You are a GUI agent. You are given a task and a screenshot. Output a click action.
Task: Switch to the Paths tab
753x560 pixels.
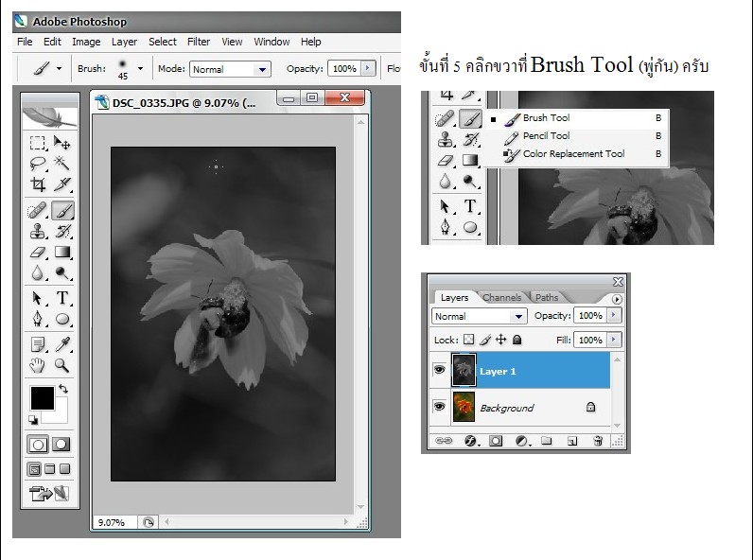pos(547,297)
